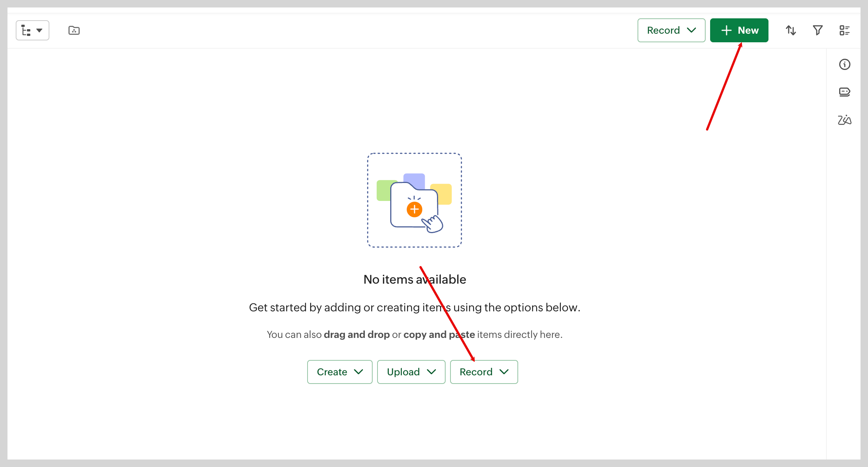The width and height of the screenshot is (868, 467).
Task: Open the sort order arrows icon
Action: click(x=791, y=30)
